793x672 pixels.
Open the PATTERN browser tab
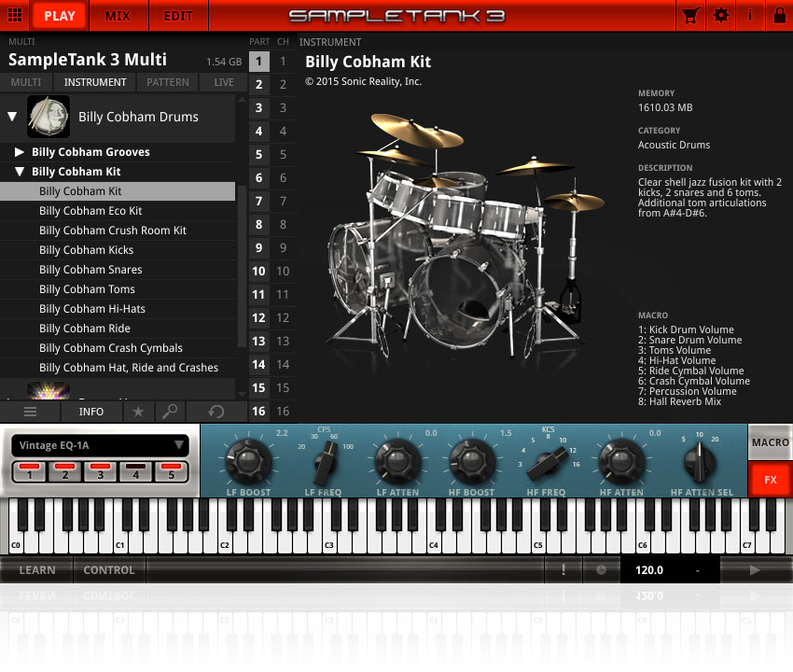click(167, 82)
